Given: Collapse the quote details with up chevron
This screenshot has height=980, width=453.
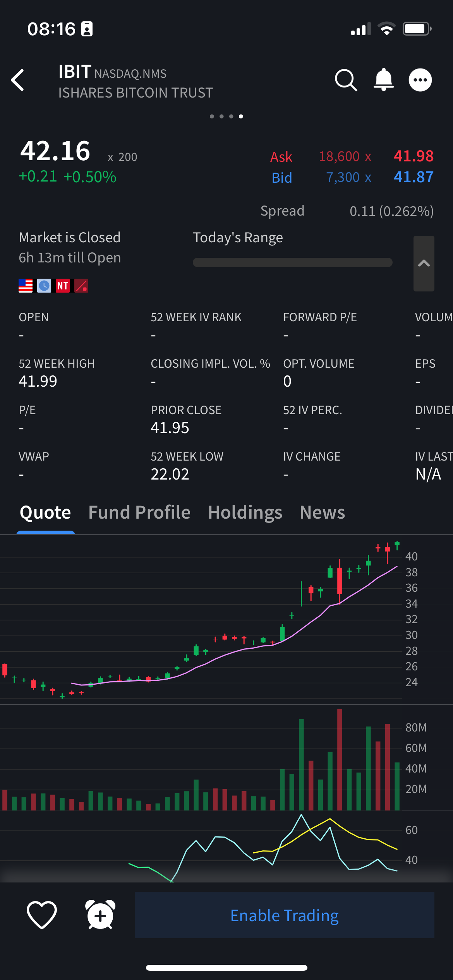Looking at the screenshot, I should [424, 263].
